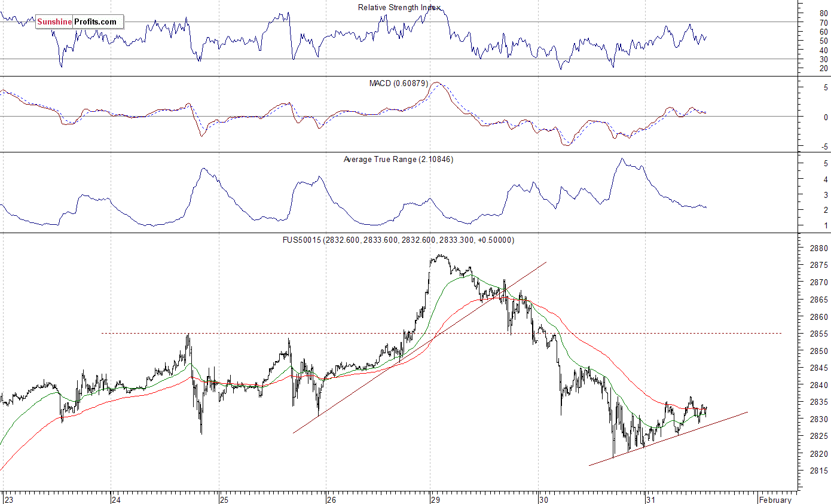Click date label 30 on time axis
The height and width of the screenshot is (504, 831).
[543, 499]
